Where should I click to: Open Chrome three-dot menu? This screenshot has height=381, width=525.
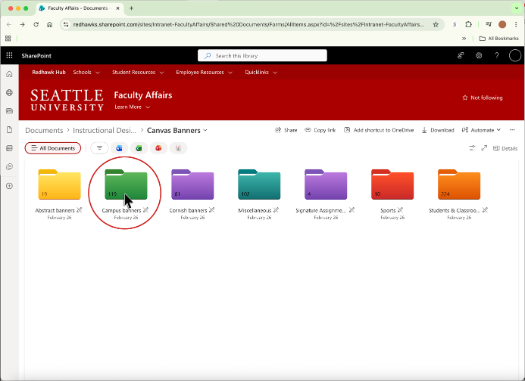(x=516, y=24)
